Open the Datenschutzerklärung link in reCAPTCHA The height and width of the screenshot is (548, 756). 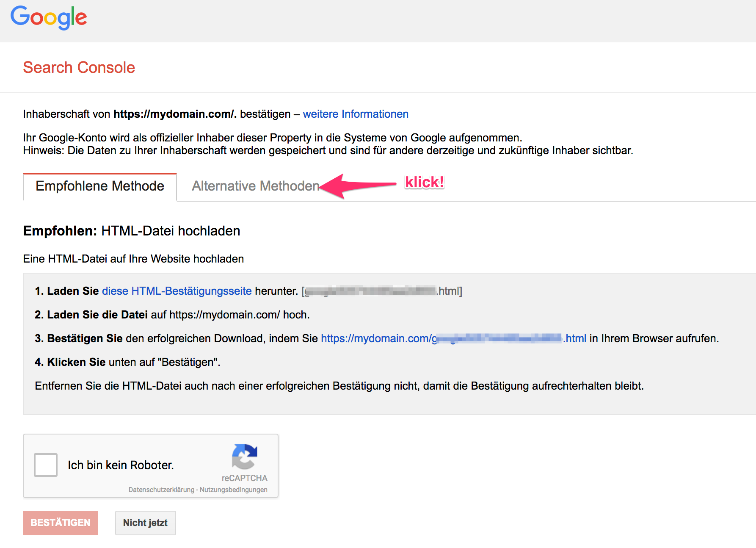(x=161, y=490)
